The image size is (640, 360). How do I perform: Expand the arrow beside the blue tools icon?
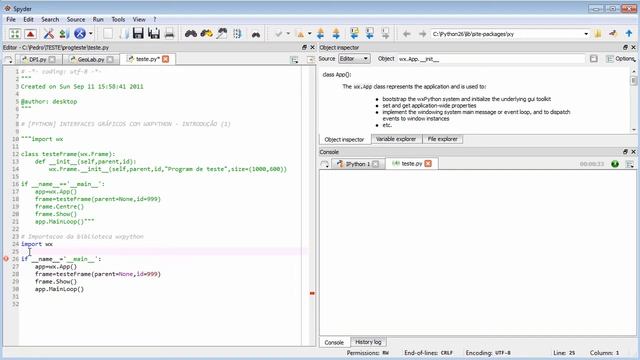(91, 34)
